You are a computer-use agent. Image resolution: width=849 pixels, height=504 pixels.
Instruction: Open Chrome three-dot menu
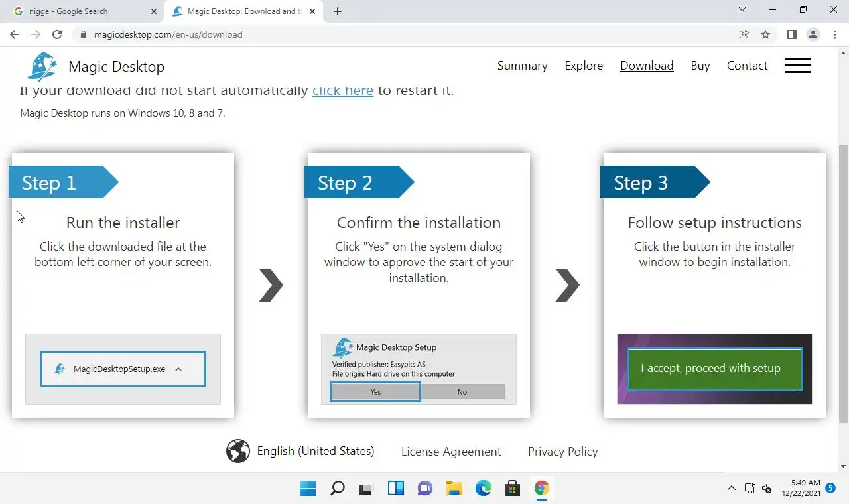click(x=834, y=34)
